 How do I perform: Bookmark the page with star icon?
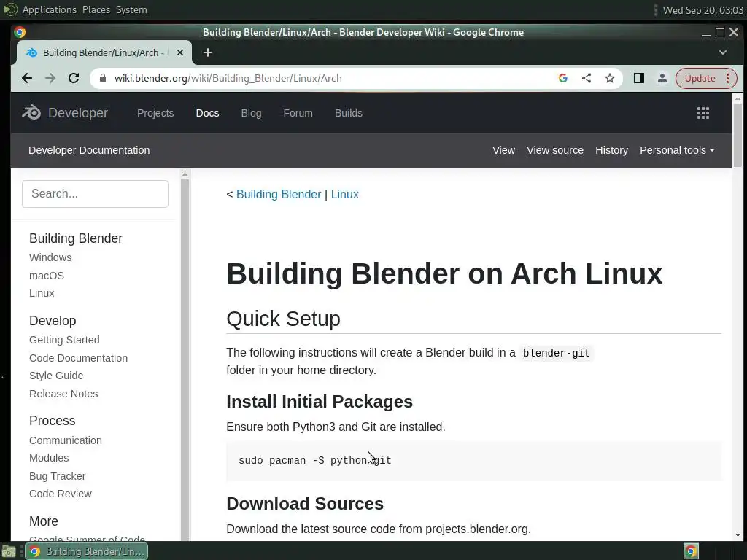(610, 78)
